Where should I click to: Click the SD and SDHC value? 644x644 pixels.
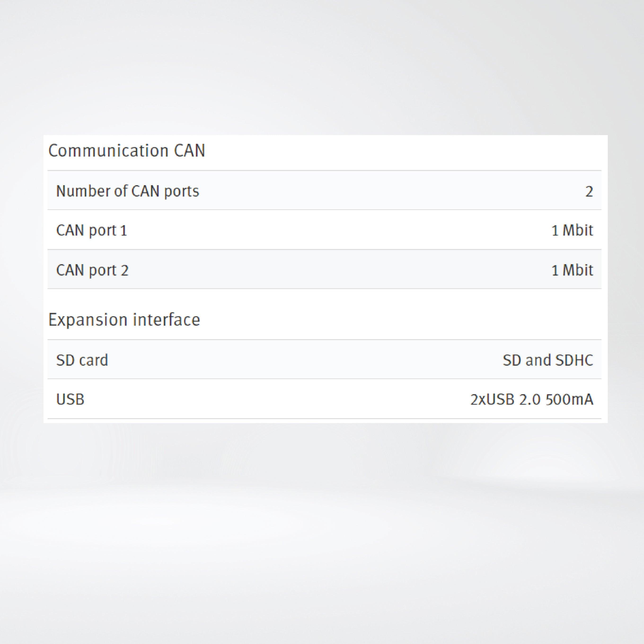[548, 360]
